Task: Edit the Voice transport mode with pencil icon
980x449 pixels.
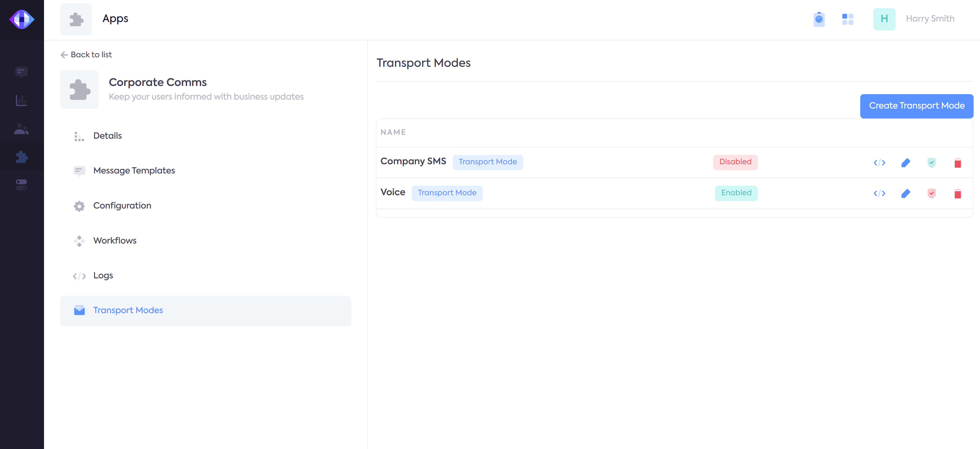Action: [906, 194]
